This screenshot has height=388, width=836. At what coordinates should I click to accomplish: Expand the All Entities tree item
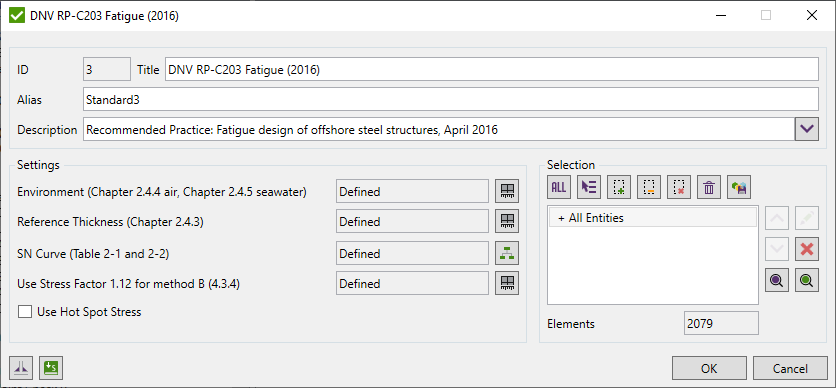pos(561,218)
